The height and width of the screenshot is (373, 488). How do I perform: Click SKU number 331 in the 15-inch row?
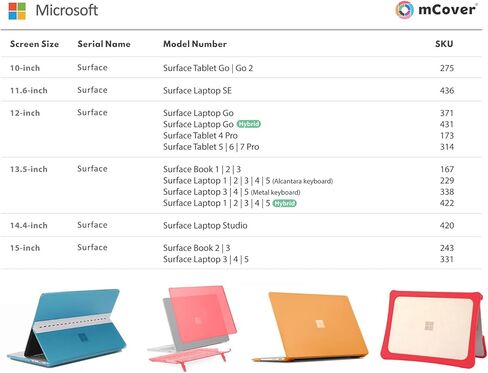tap(447, 259)
